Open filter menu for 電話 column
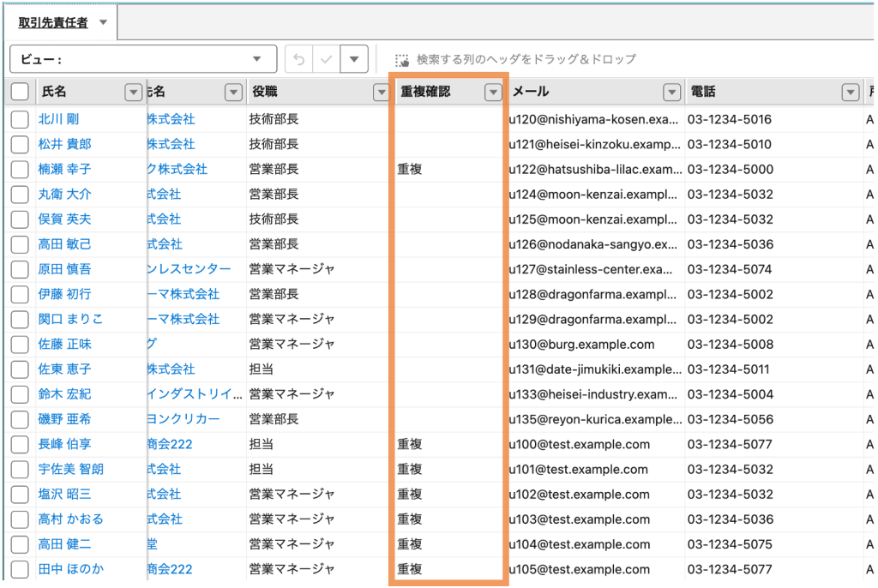The height and width of the screenshot is (588, 878). [x=850, y=92]
